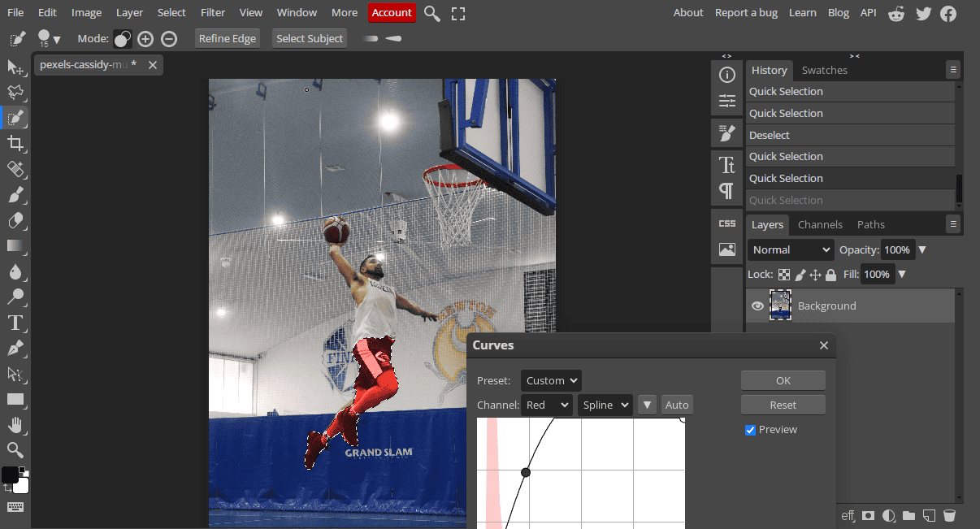Select the Rectangle shape tool
980x529 pixels.
(x=15, y=399)
